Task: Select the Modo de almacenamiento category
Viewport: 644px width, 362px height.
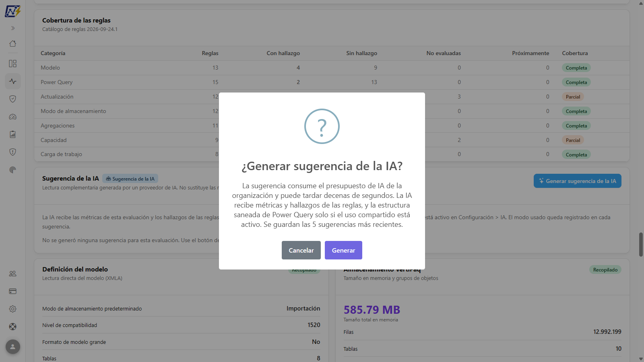Action: coord(73,111)
